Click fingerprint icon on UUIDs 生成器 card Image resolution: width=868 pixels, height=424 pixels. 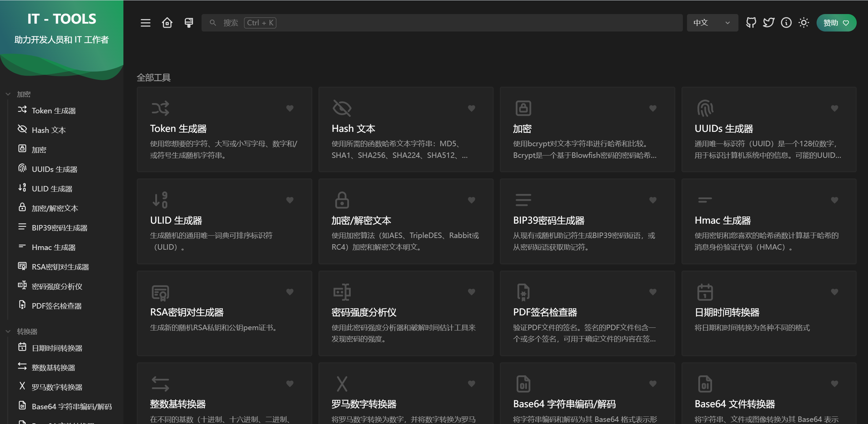705,108
